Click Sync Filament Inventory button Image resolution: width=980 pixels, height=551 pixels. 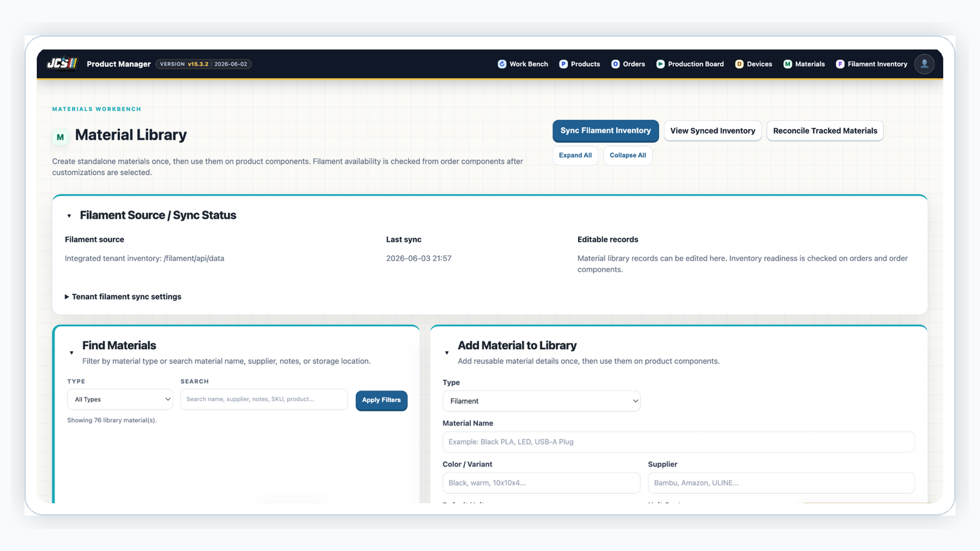coord(606,130)
